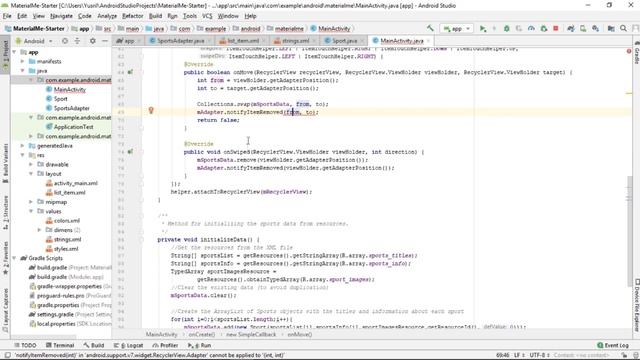Toggle the Device File Explorer panel
This screenshot has width=640, height=360.
(x=636, y=304)
